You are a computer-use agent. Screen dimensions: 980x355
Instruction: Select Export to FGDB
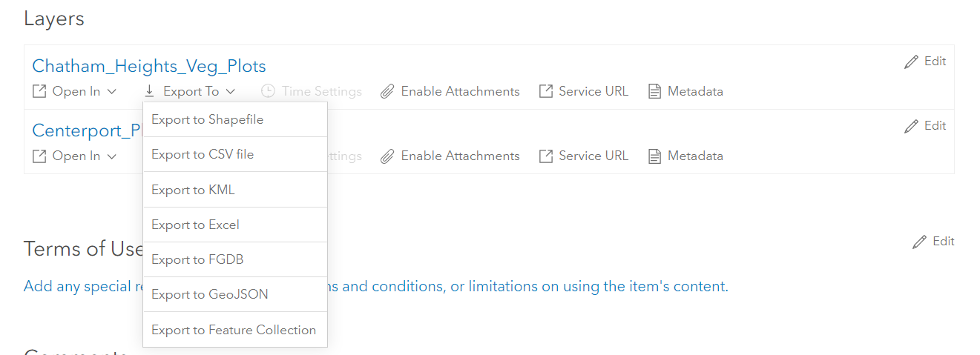click(x=197, y=259)
